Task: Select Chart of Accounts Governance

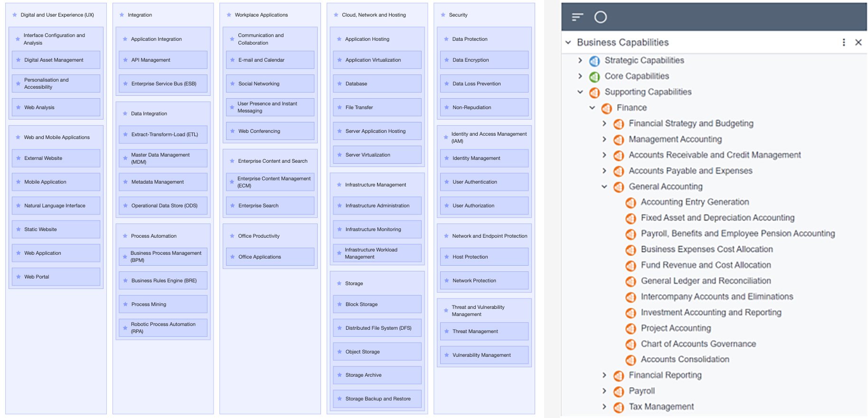Action: [698, 344]
